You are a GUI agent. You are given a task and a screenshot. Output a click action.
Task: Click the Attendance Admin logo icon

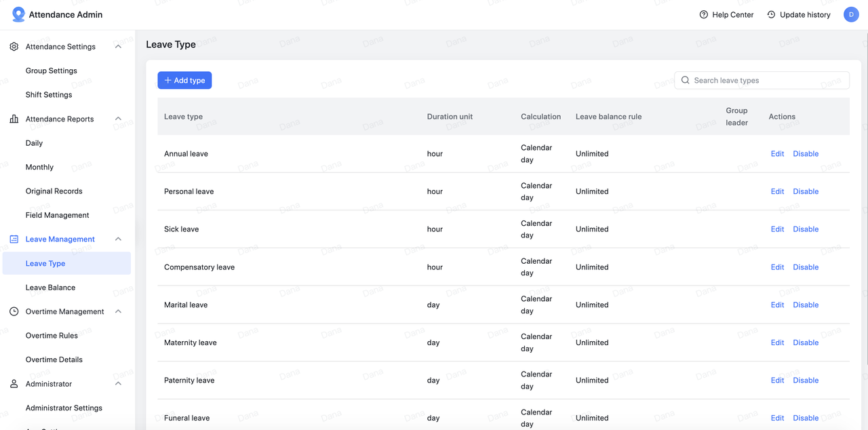18,14
